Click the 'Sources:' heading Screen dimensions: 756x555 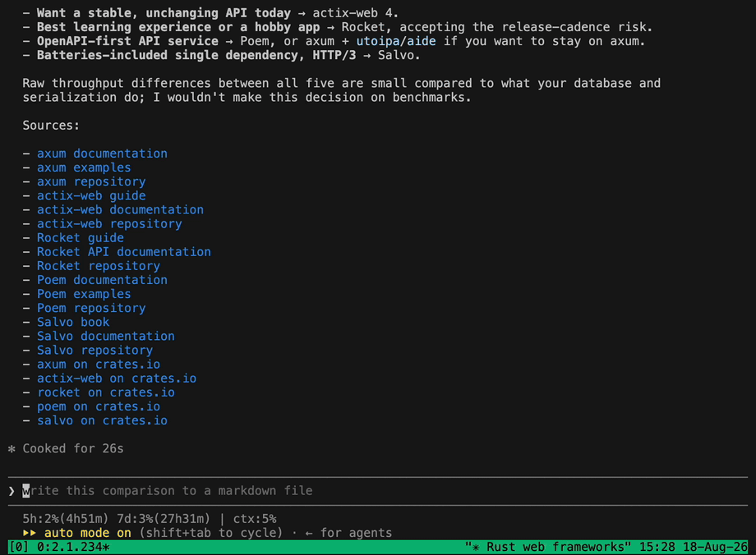[x=51, y=126]
